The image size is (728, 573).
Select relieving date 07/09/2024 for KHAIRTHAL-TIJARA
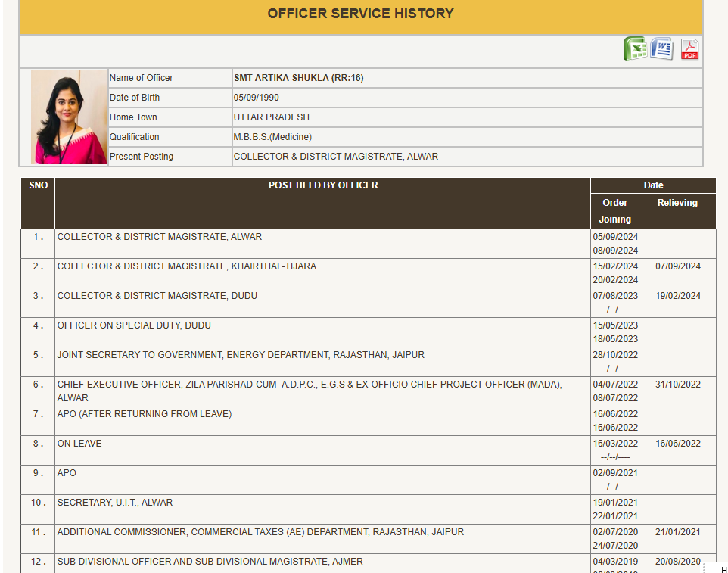click(677, 266)
